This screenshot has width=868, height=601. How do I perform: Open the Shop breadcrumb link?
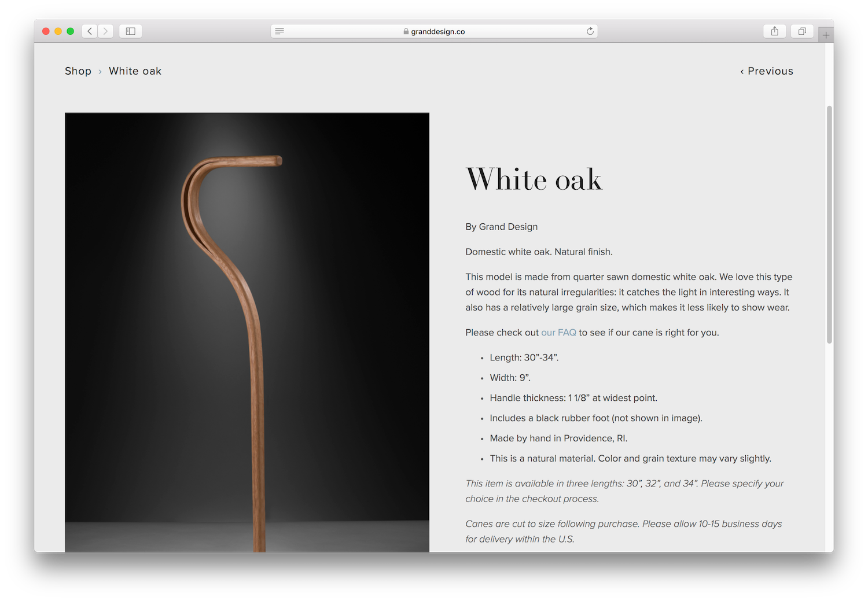[x=78, y=71]
